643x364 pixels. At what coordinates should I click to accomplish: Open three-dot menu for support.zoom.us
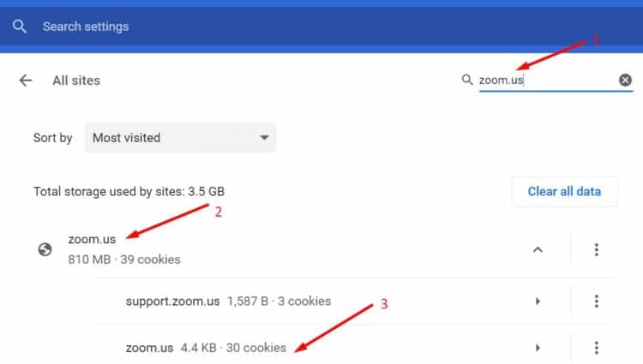pos(596,301)
